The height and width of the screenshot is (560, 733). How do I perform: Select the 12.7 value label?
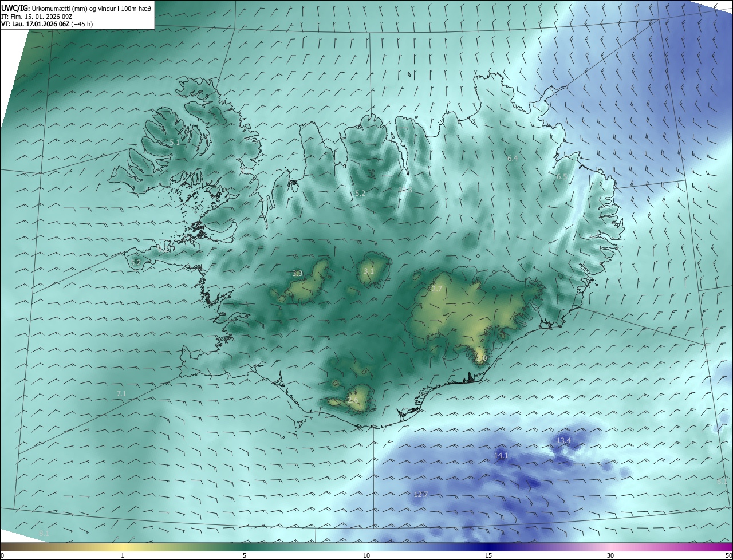tap(420, 494)
